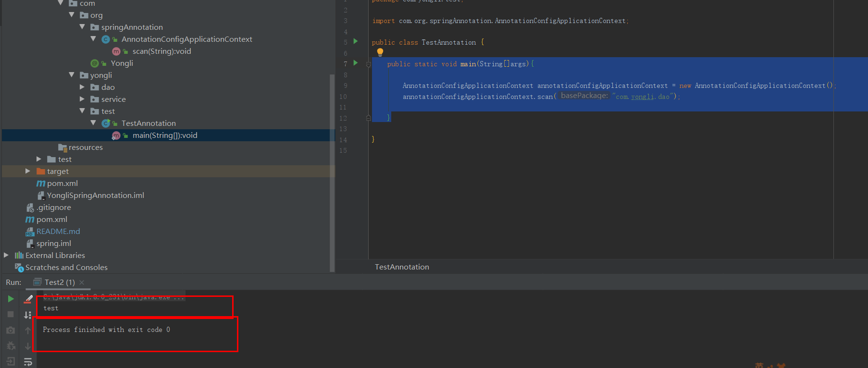
Task: Select the Yongli annotation in tree
Action: point(122,63)
